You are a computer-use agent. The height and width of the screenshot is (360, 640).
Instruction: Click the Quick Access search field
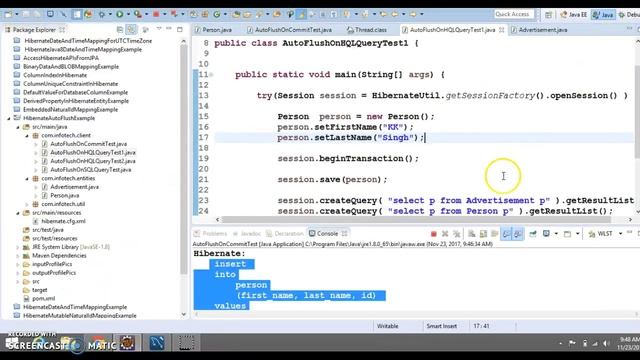coord(513,14)
